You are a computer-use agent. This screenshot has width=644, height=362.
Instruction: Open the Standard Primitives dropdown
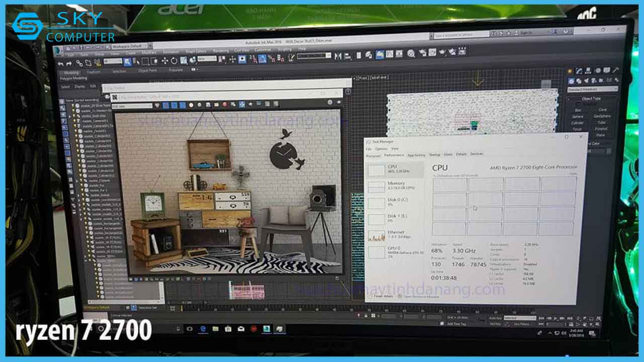[592, 89]
